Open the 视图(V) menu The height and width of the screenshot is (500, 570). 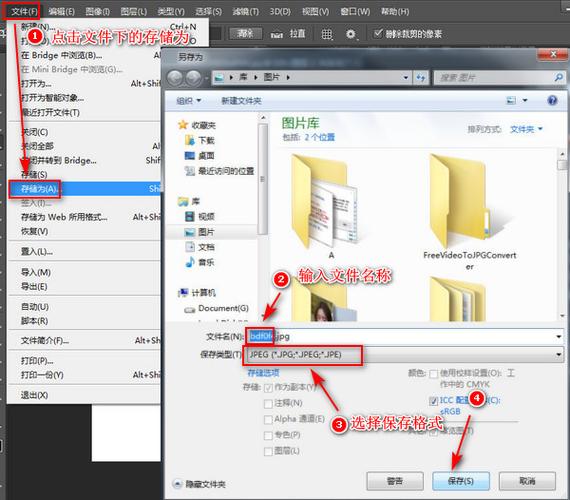pos(315,12)
